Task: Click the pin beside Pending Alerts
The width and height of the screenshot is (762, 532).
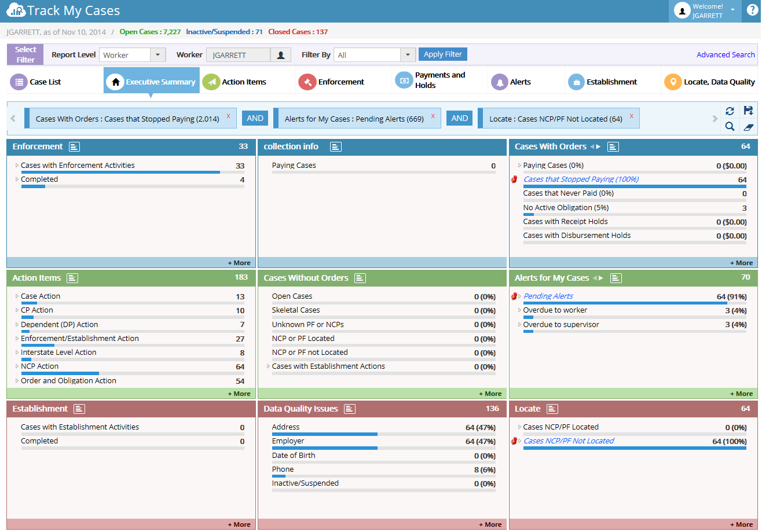Action: point(514,296)
